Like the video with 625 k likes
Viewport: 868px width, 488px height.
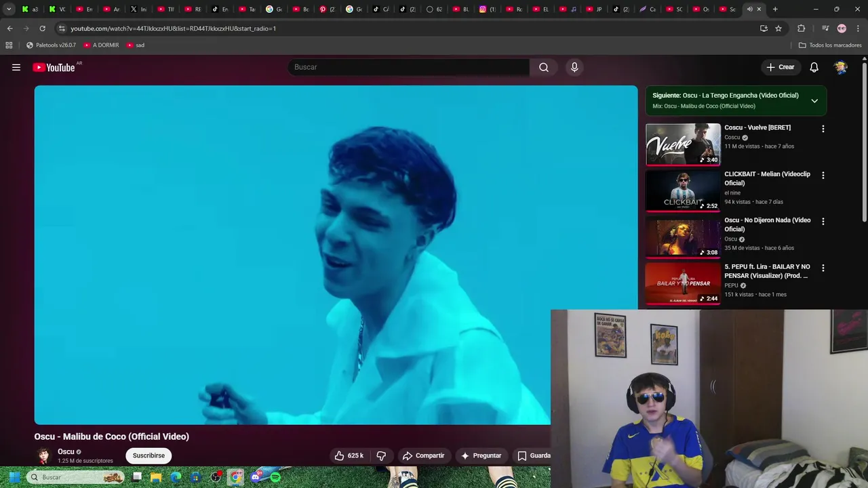tap(349, 455)
